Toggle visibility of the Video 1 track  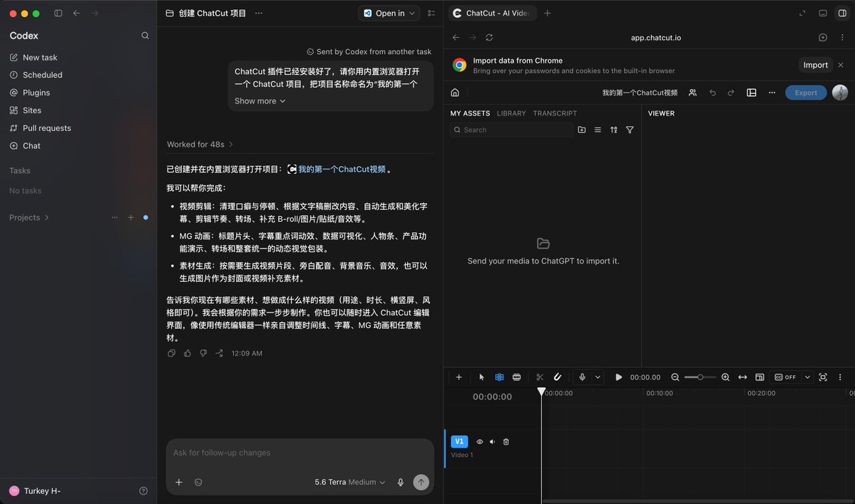coord(480,442)
